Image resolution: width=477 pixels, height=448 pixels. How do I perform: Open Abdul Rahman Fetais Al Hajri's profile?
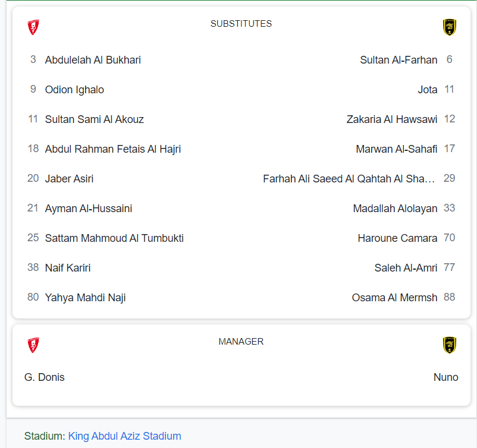113,149
